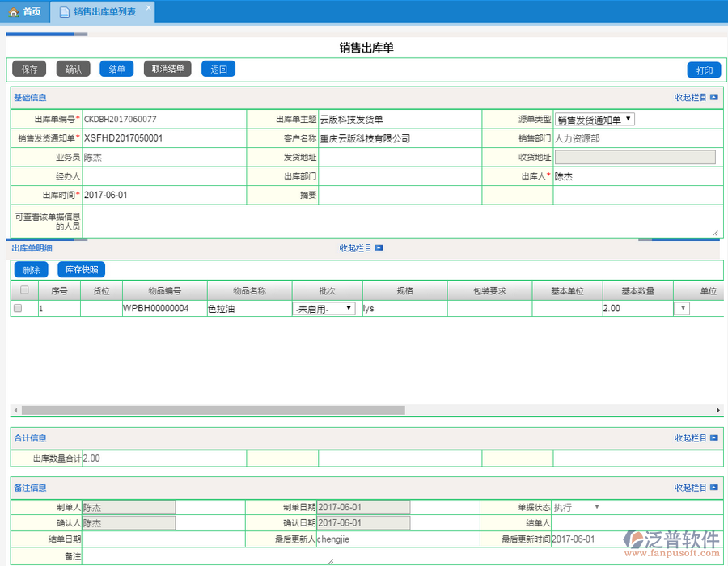Viewport: 728px width, 566px height.
Task: Open the 源单类型 dropdown
Action: (595, 120)
